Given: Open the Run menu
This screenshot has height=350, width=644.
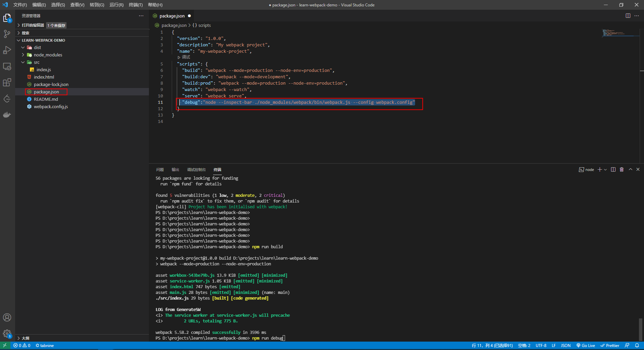Looking at the screenshot, I should click(x=116, y=5).
